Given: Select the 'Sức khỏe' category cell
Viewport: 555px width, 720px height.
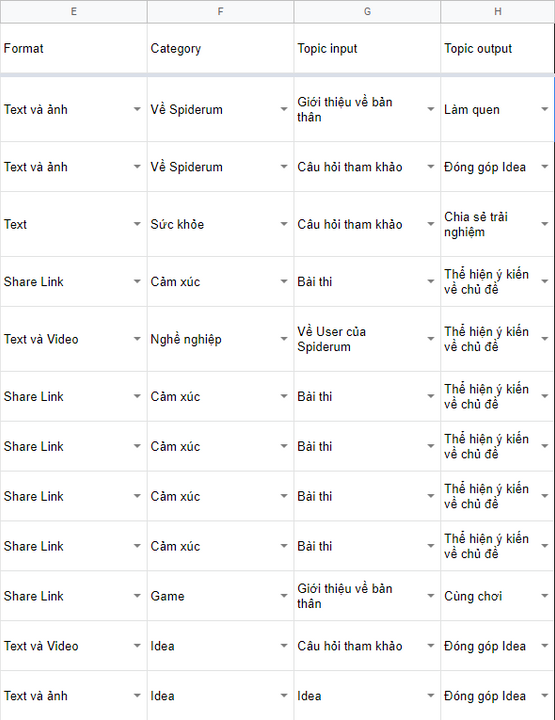Looking at the screenshot, I should click(x=220, y=224).
